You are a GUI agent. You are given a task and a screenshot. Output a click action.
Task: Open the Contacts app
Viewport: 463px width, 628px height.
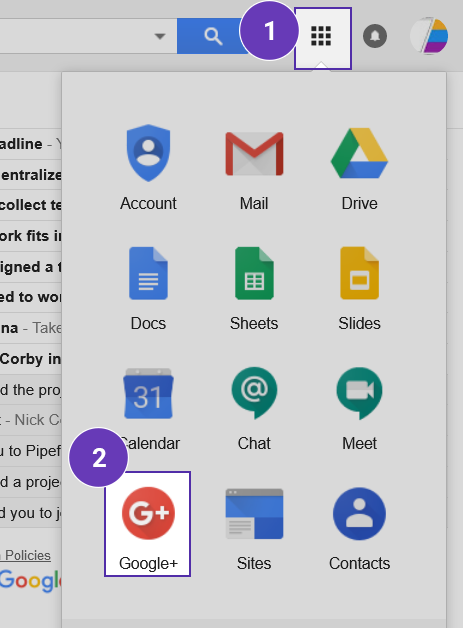pos(359,529)
